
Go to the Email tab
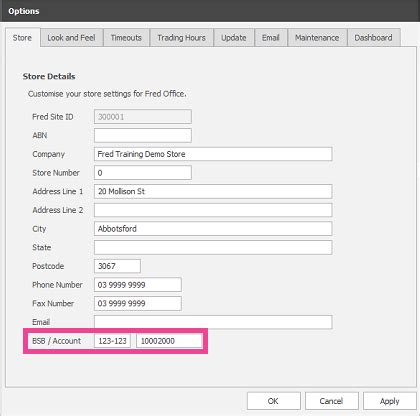(x=271, y=38)
